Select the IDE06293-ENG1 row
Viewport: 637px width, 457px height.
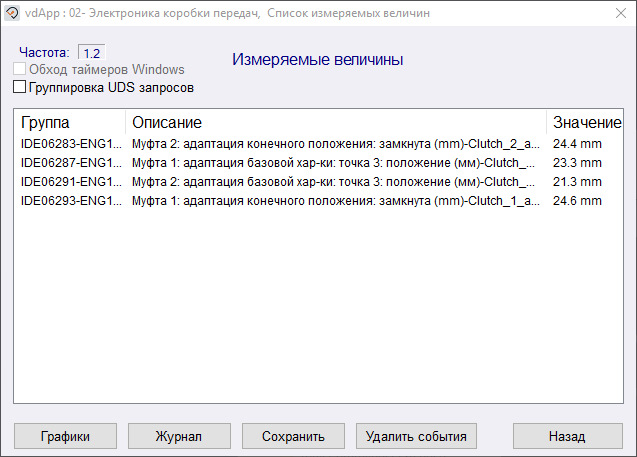pyautogui.click(x=71, y=201)
